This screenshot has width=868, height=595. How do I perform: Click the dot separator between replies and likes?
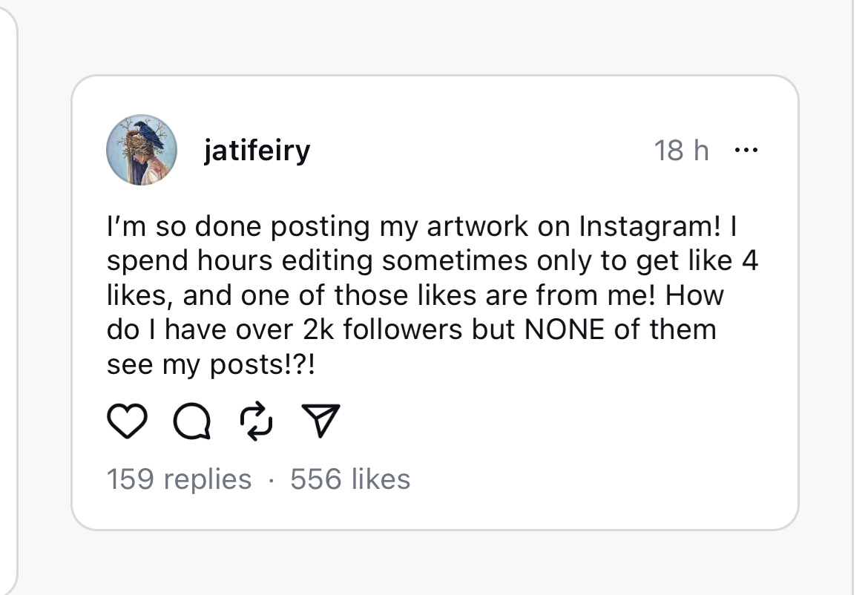pos(271,480)
